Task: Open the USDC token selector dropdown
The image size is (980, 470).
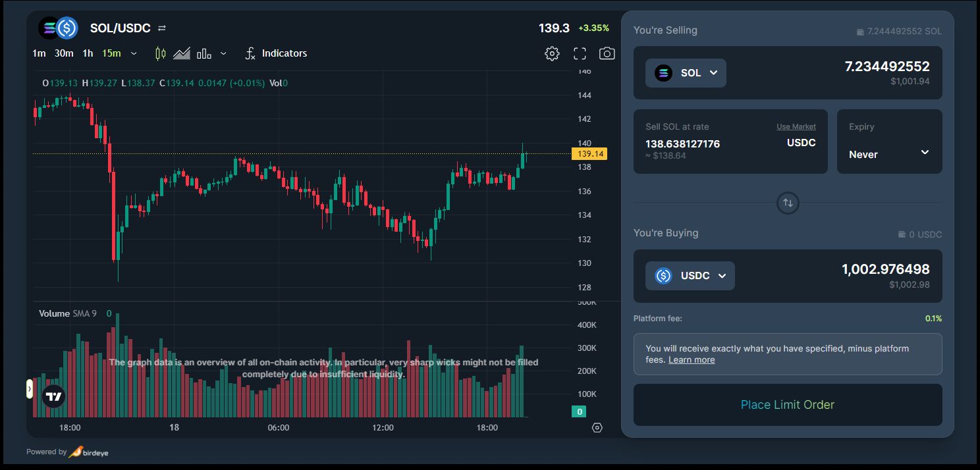Action: pyautogui.click(x=690, y=276)
